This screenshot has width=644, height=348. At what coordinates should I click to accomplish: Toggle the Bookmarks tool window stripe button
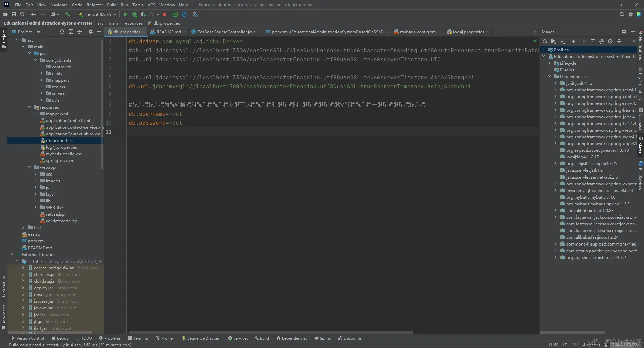coord(4,317)
